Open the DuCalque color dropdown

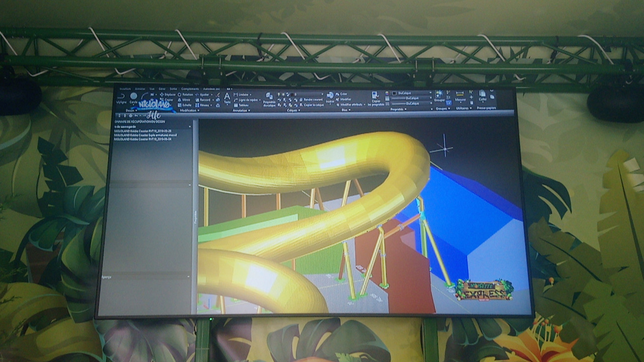[x=430, y=93]
